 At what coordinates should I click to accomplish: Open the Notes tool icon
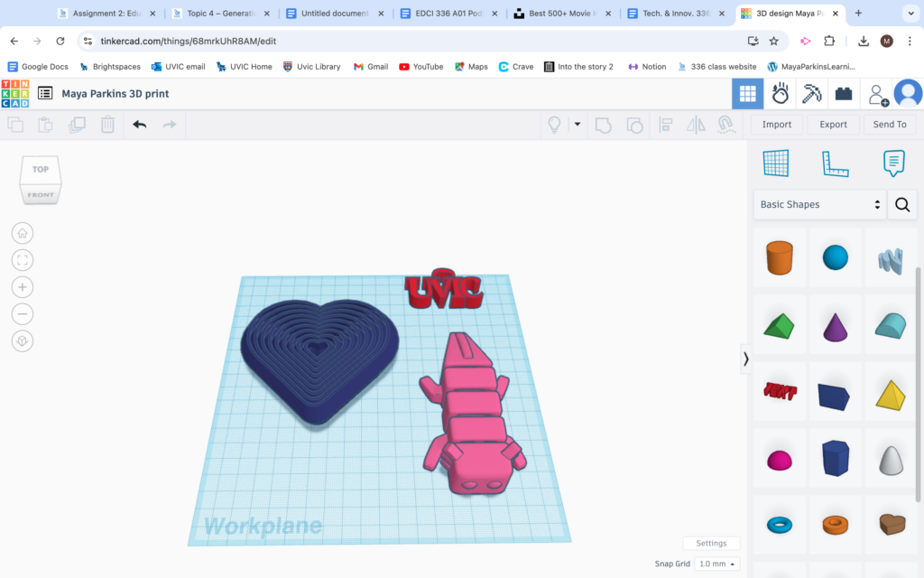[x=894, y=163]
